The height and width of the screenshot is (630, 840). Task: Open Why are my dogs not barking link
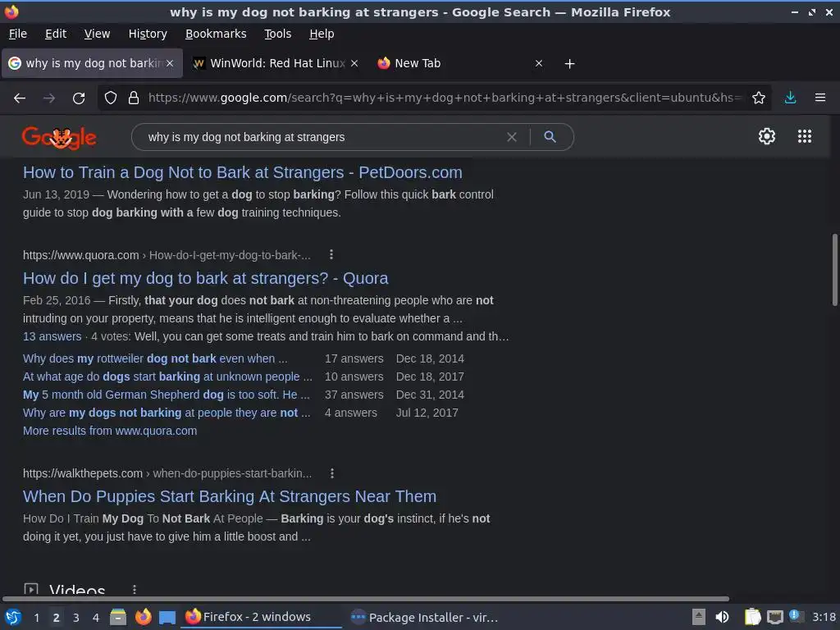point(166,413)
